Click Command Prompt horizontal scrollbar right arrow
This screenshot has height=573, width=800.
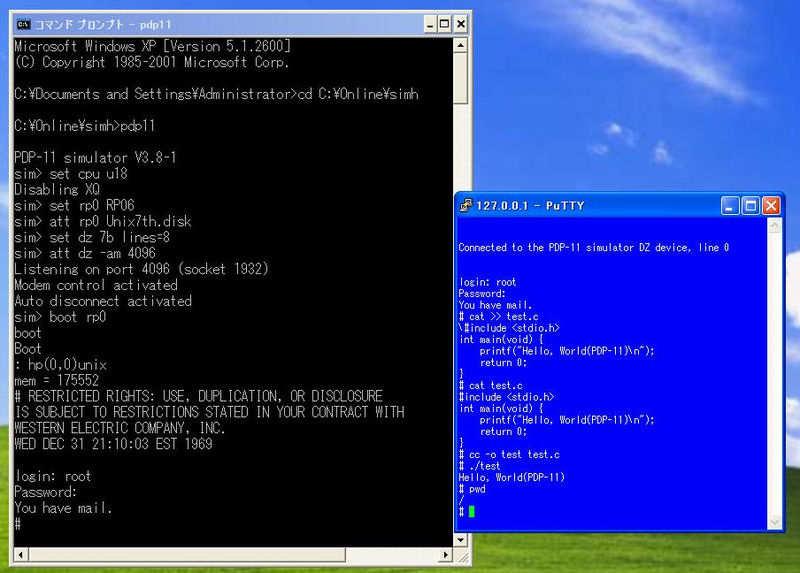pyautogui.click(x=446, y=554)
